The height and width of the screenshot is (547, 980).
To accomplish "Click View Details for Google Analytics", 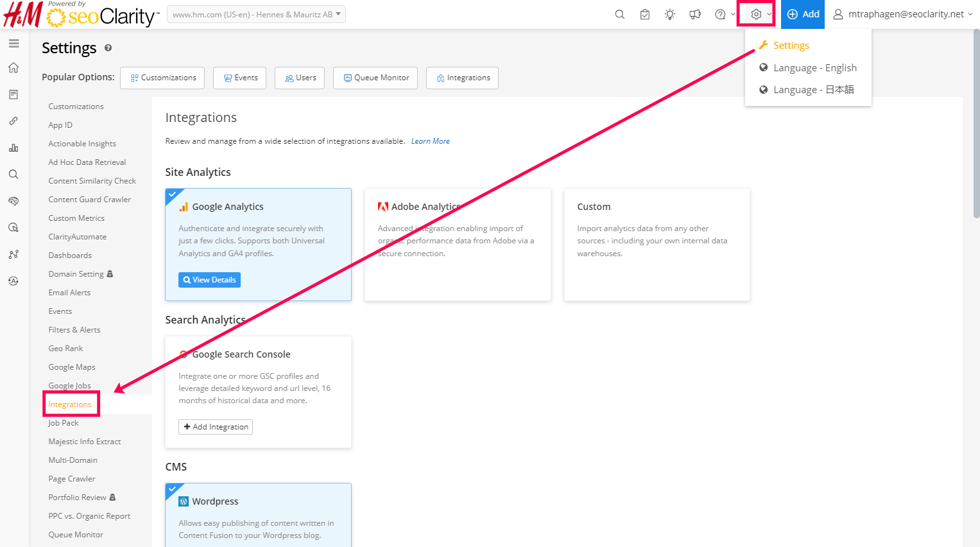I will click(209, 280).
